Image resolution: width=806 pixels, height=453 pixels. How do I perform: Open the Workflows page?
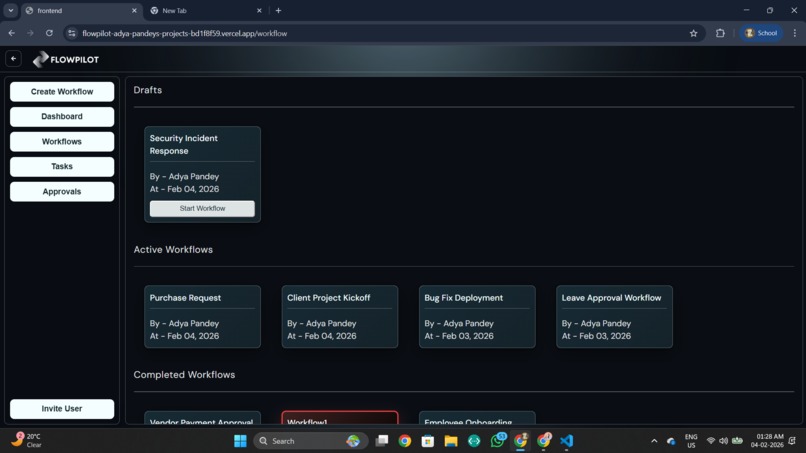tap(62, 141)
